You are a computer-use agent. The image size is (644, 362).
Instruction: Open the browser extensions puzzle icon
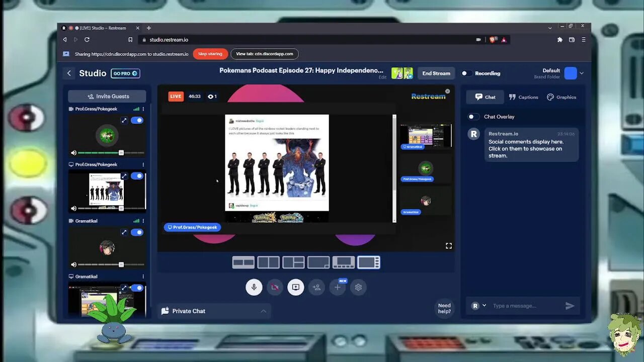(559, 40)
